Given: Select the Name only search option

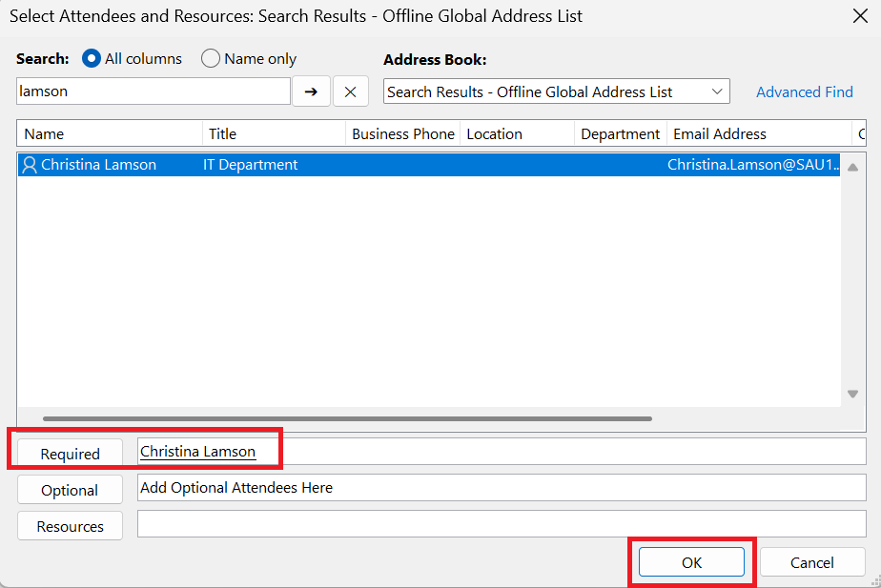Looking at the screenshot, I should tap(211, 58).
